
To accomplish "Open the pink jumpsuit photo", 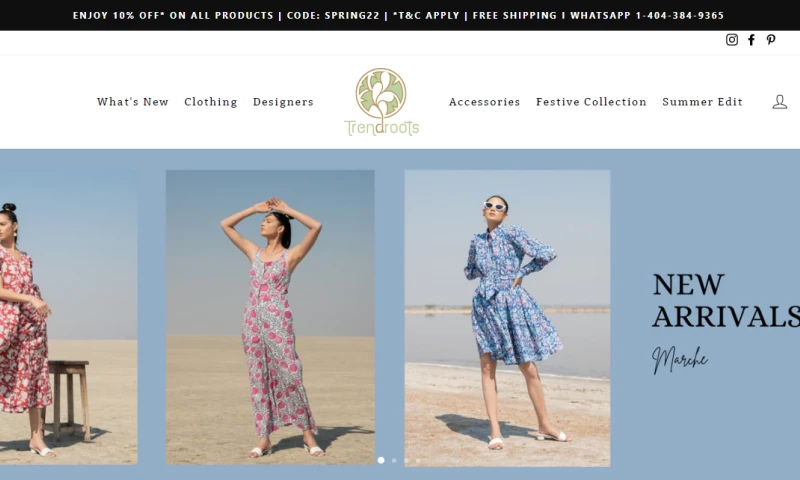I will (270, 317).
